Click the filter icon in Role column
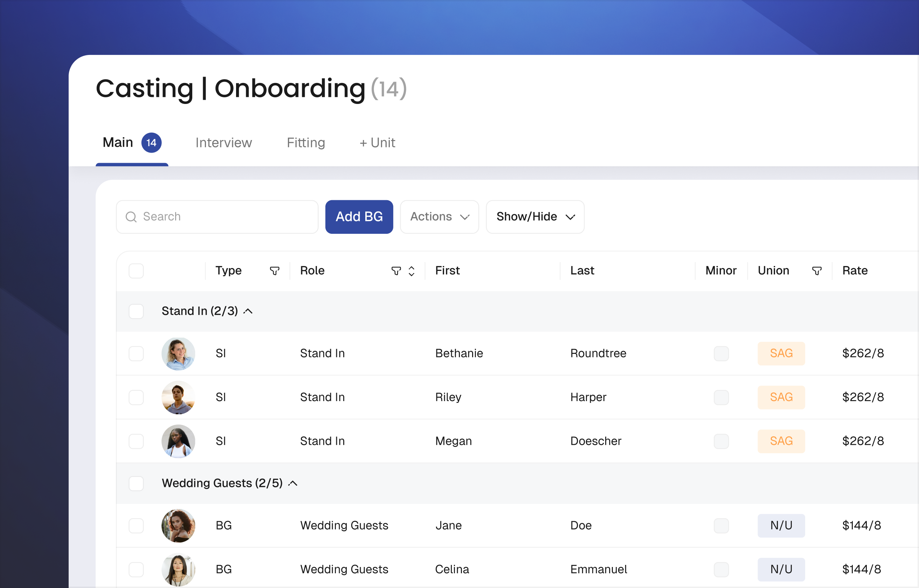This screenshot has width=919, height=588. point(396,271)
